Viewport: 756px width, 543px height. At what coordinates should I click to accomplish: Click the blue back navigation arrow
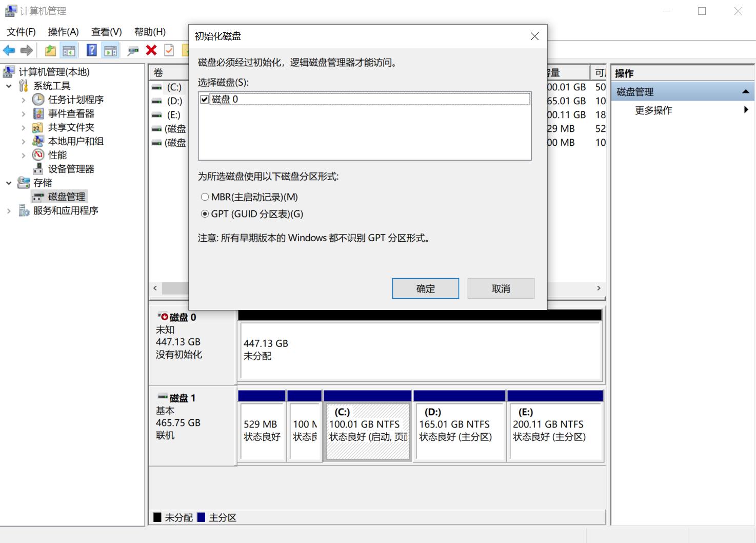(9, 50)
